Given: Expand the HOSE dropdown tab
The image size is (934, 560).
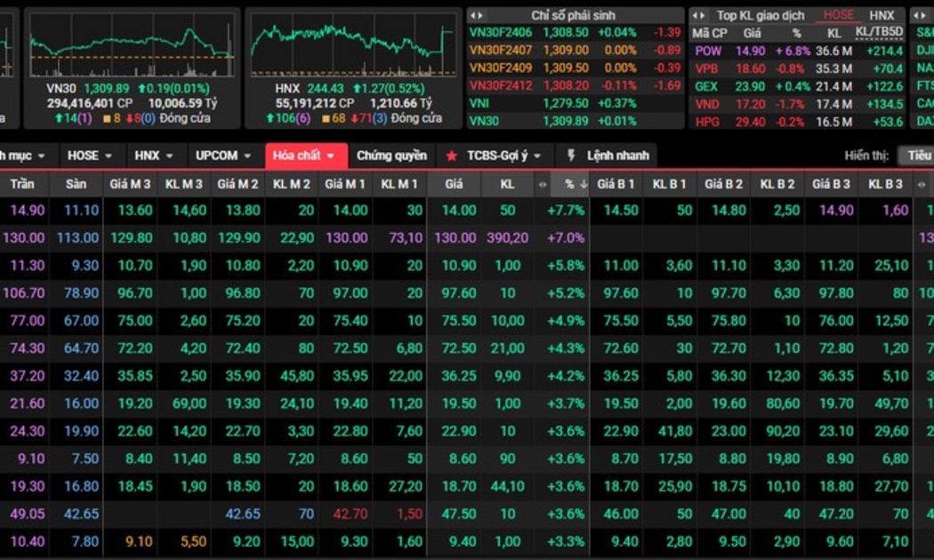Looking at the screenshot, I should [x=90, y=156].
